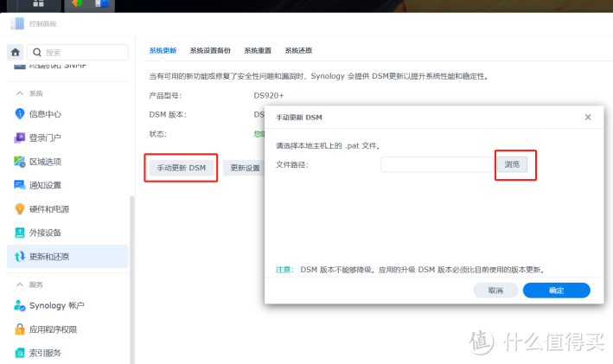This screenshot has width=613, height=364.
Task: Click the 注意 note label in dialog
Action: pyautogui.click(x=284, y=270)
